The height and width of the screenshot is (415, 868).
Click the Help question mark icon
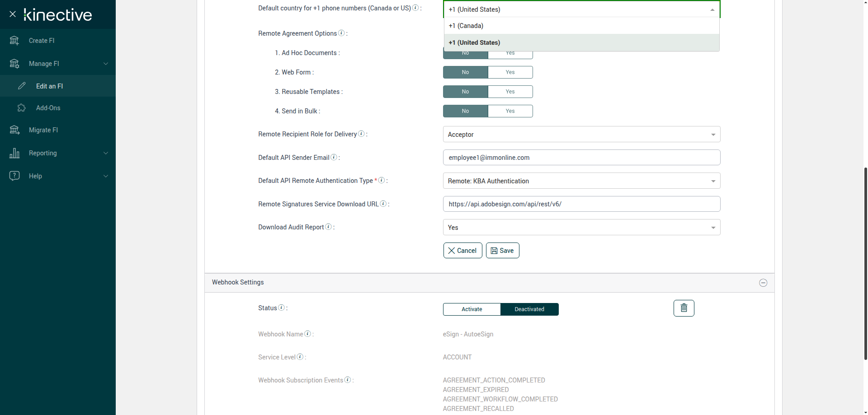pos(14,176)
